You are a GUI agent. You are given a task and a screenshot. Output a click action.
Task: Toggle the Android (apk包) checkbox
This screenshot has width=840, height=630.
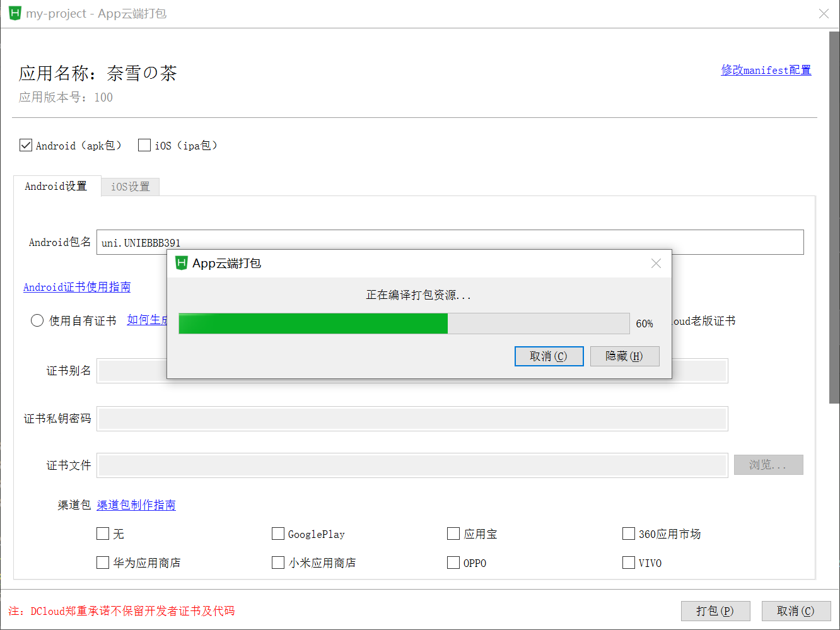pos(26,145)
